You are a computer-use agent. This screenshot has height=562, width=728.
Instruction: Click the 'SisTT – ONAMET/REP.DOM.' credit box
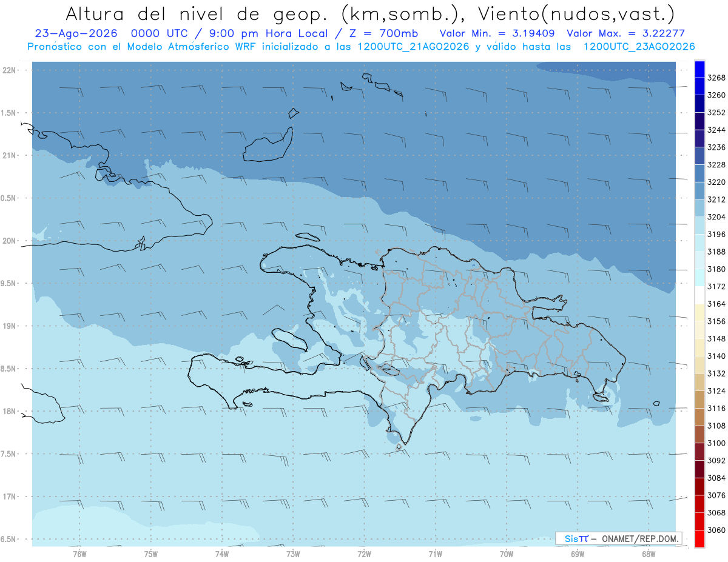pos(618,538)
